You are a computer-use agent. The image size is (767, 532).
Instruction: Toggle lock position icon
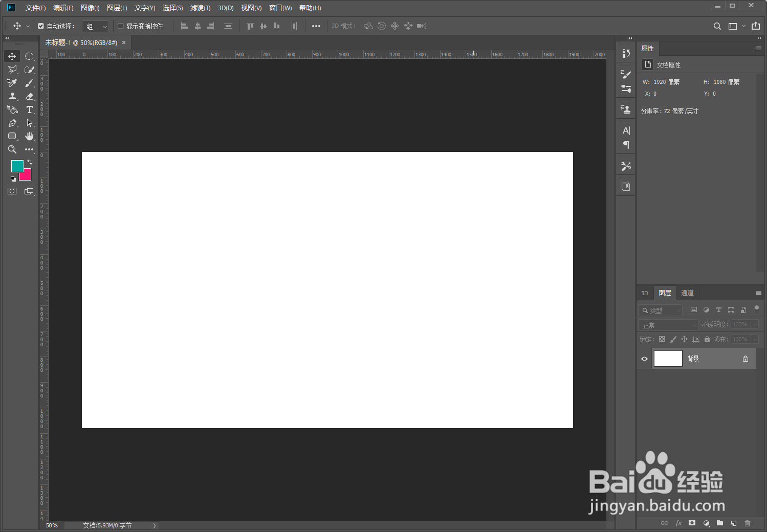pyautogui.click(x=684, y=339)
